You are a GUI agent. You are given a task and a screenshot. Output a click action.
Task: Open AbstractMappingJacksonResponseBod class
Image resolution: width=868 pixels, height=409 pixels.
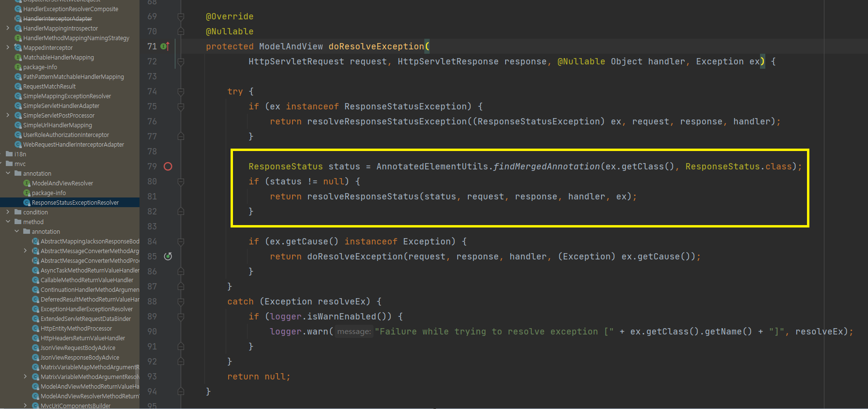click(90, 241)
